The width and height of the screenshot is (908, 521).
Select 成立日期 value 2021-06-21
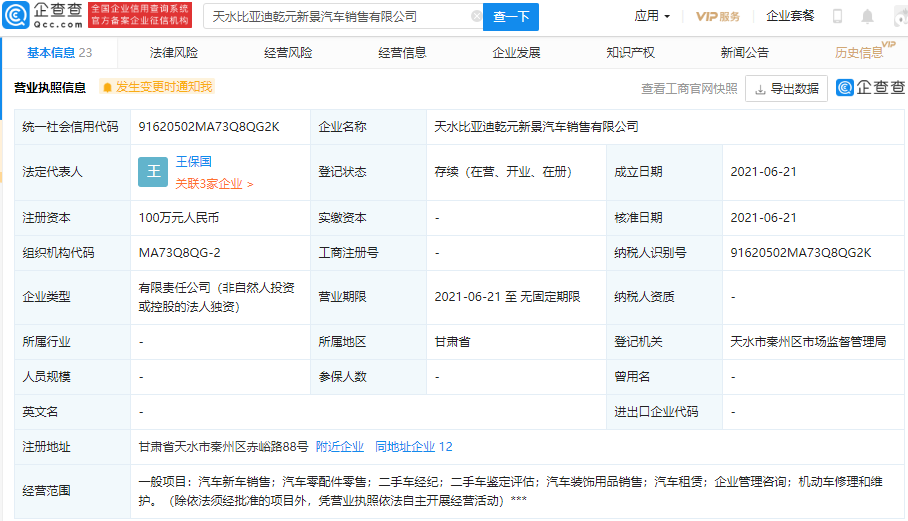(x=763, y=172)
